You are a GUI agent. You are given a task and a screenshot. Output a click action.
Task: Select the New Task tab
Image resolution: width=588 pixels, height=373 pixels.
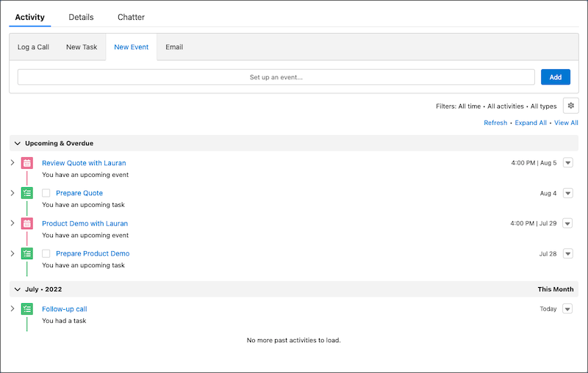click(82, 47)
